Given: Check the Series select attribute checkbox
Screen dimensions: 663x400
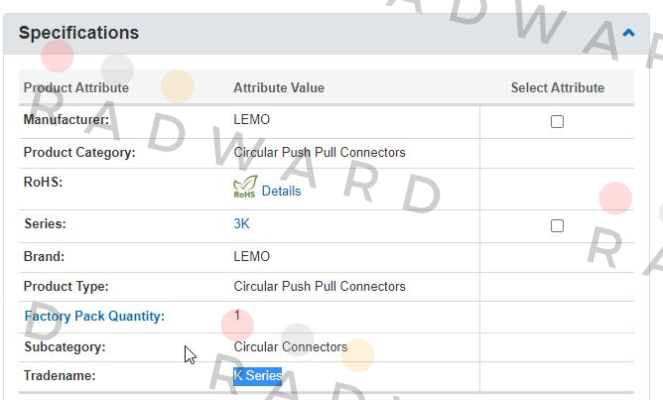Looking at the screenshot, I should click(557, 226).
